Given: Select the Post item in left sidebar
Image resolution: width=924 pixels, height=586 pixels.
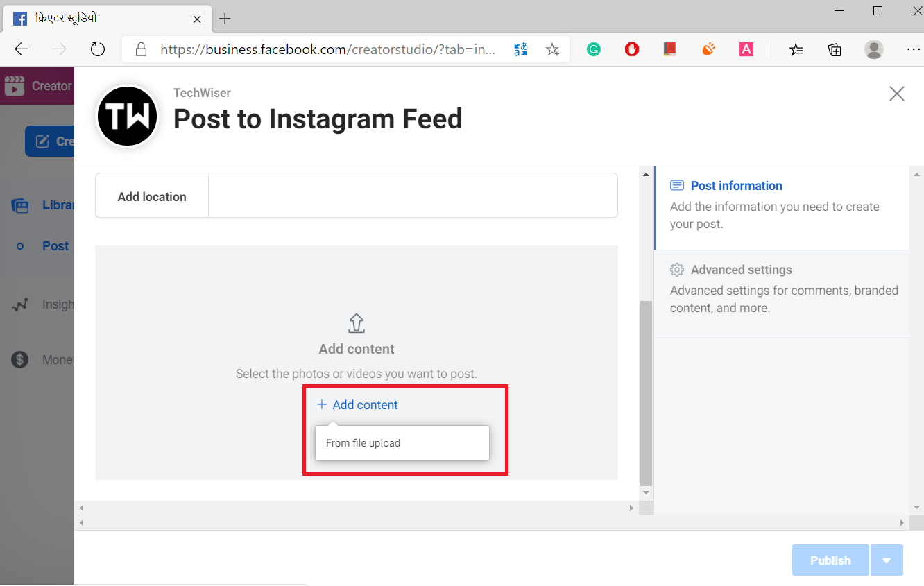Looking at the screenshot, I should [55, 246].
